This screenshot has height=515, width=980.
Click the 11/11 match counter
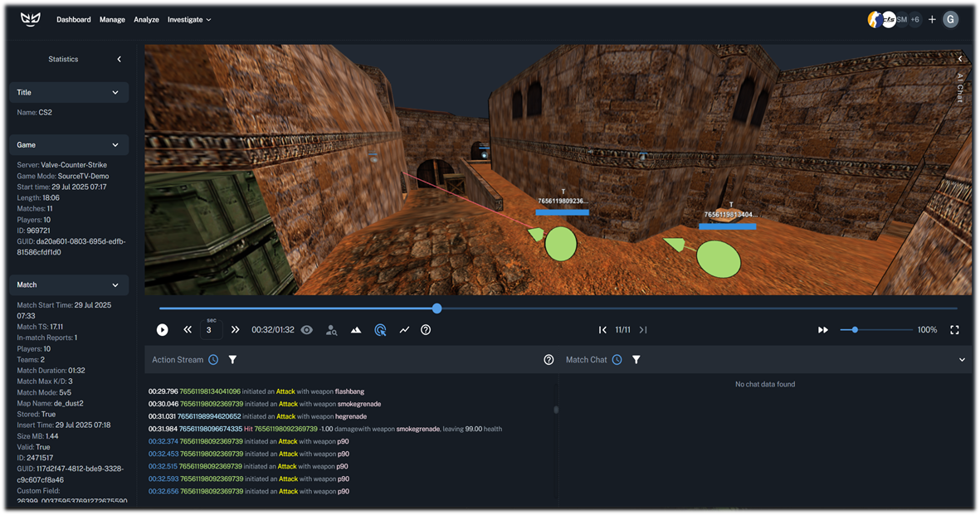pyautogui.click(x=622, y=330)
